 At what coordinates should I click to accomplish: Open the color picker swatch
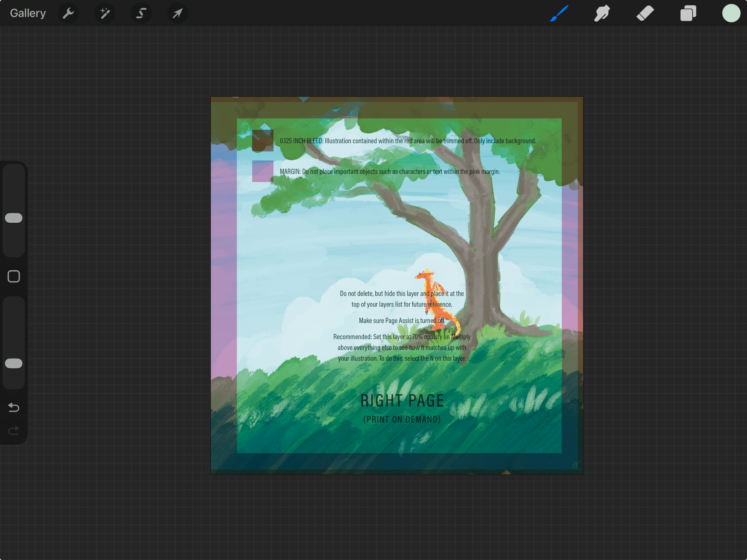(731, 13)
